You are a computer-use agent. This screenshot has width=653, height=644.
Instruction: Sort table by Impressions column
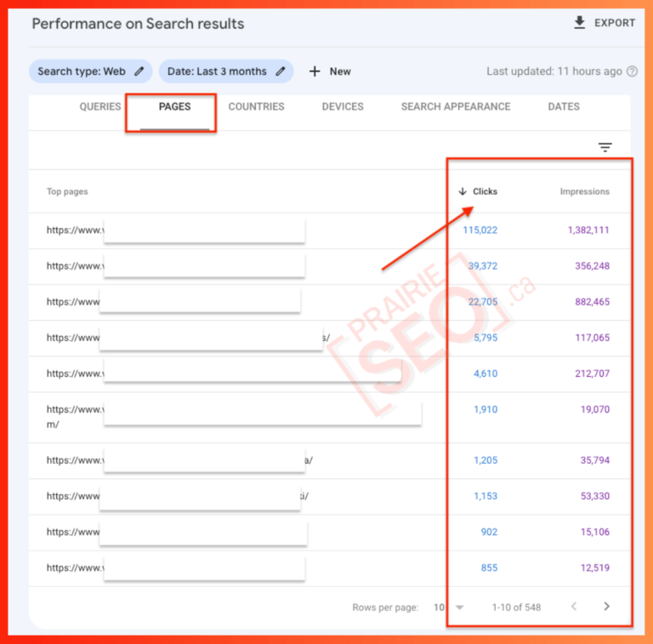pos(584,191)
